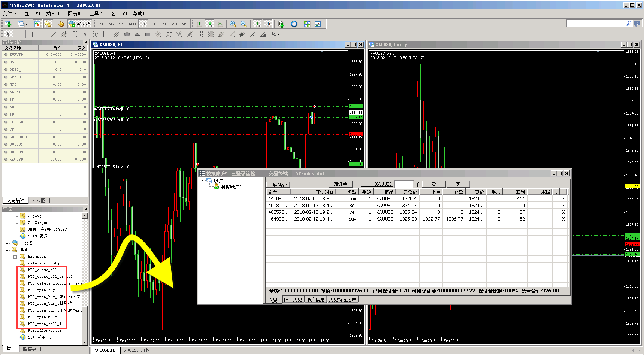Screen dimensions: 644x355
Task: Toggle candlestick chart display mode
Action: (x=209, y=24)
